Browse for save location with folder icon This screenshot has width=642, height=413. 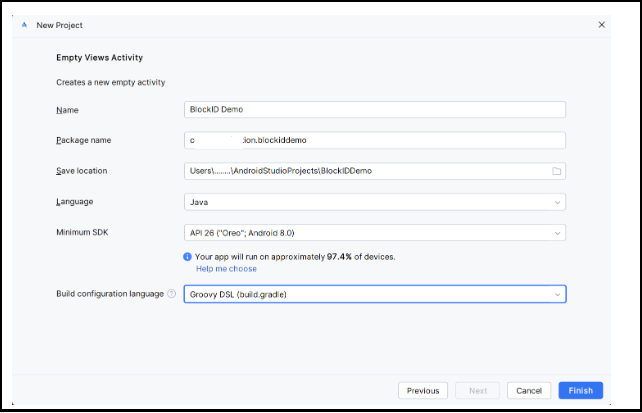tap(557, 171)
